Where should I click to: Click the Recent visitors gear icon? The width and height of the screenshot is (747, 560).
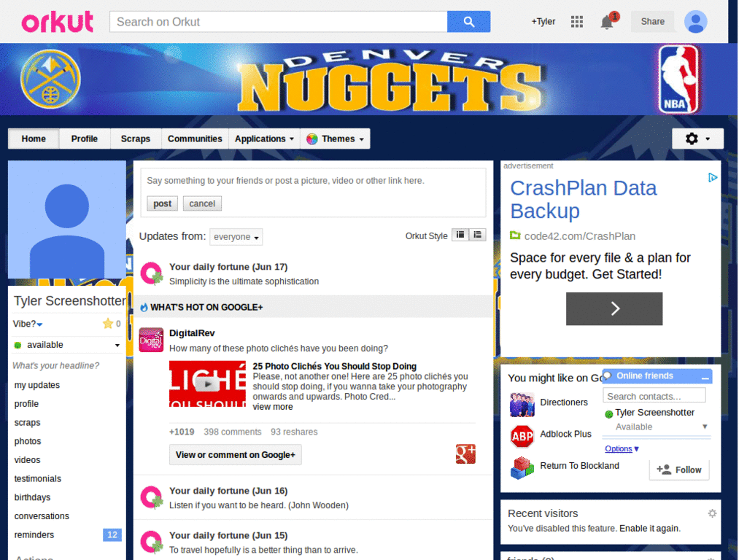pyautogui.click(x=712, y=513)
